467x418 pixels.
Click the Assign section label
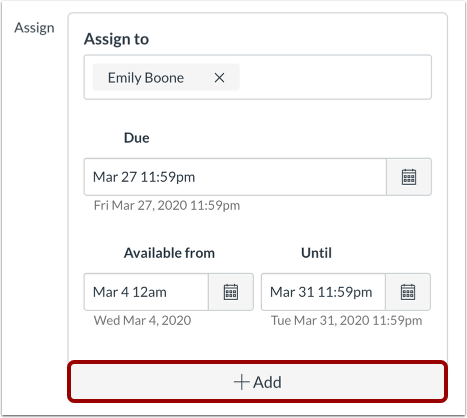[x=34, y=28]
